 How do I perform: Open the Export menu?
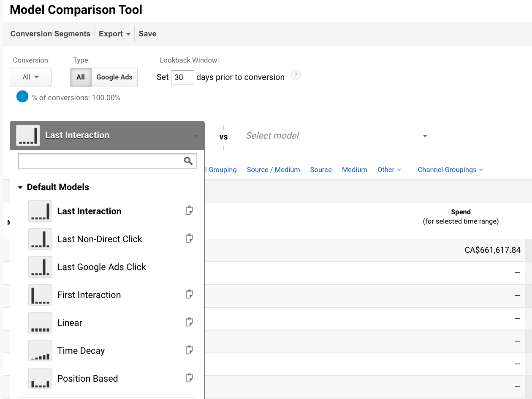(x=114, y=34)
